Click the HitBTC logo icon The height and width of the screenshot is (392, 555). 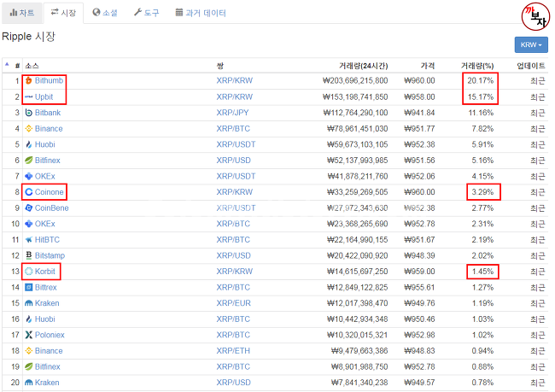tap(29, 240)
